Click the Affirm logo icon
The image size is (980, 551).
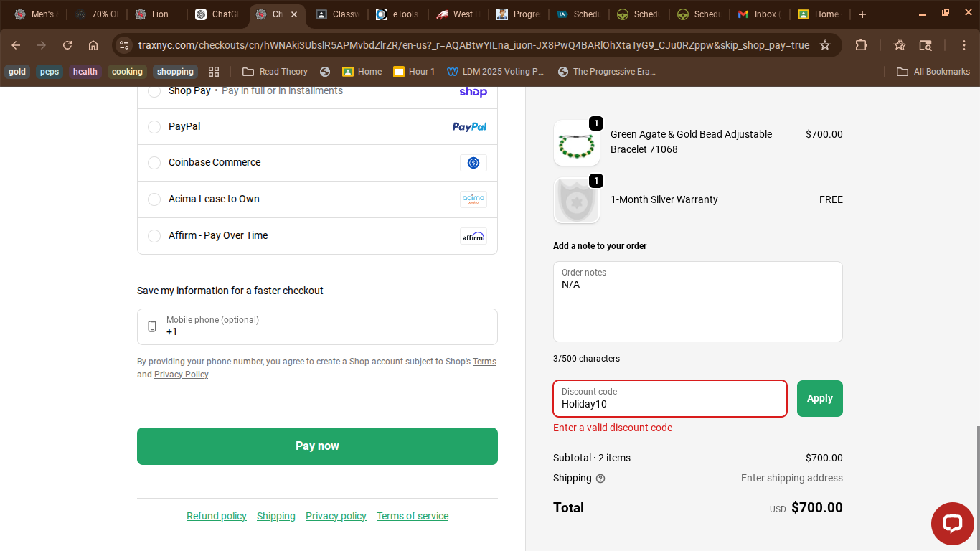[x=473, y=236]
